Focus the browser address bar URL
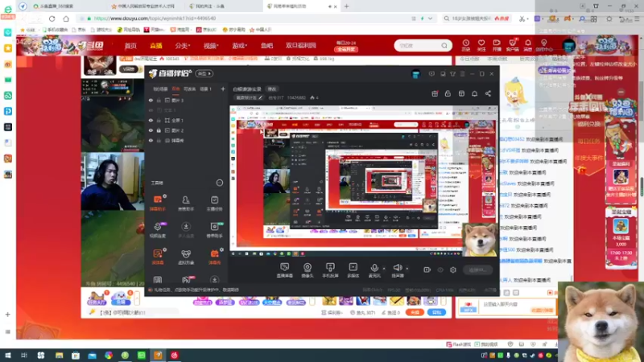 155,19
